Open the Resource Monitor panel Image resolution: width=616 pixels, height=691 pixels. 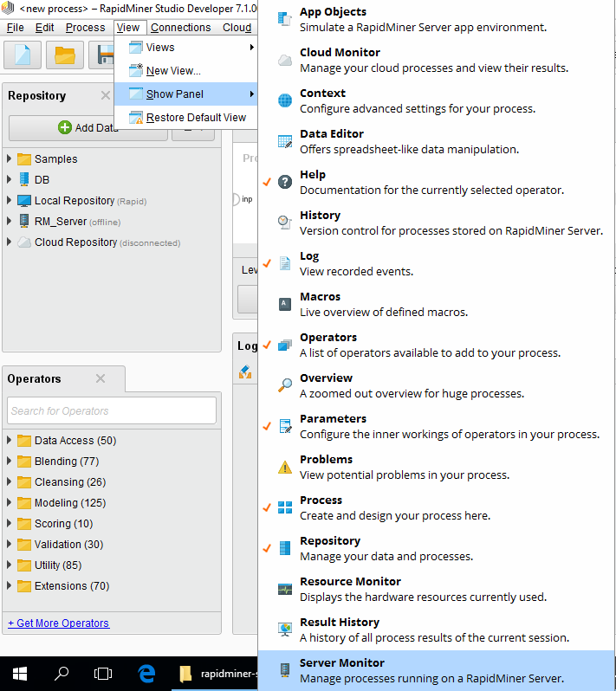(x=423, y=589)
